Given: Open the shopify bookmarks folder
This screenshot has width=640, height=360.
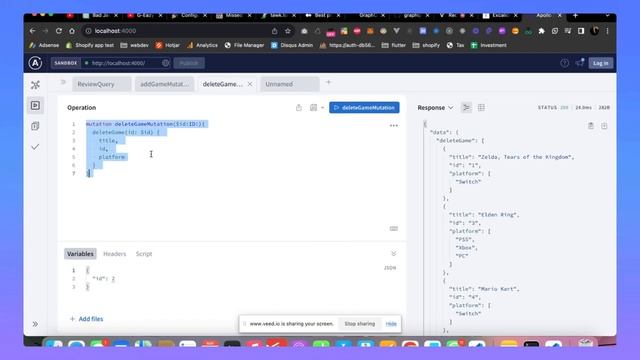Looking at the screenshot, I should tap(426, 45).
